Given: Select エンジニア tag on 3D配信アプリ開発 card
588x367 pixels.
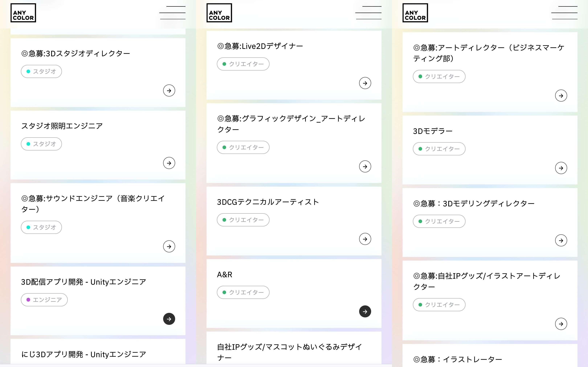Looking at the screenshot, I should 44,300.
